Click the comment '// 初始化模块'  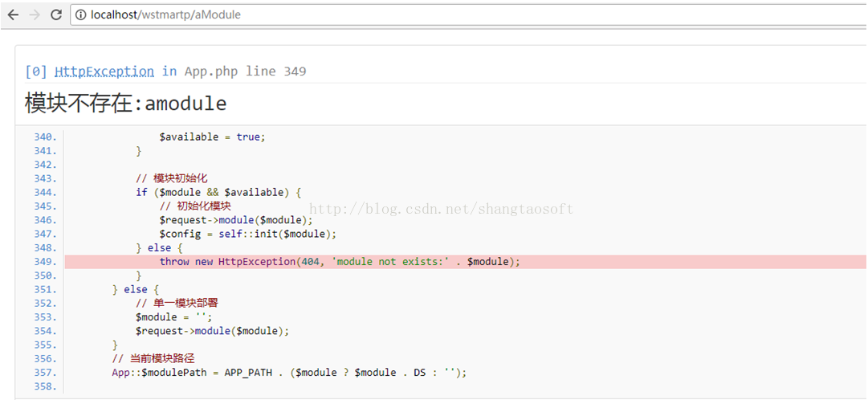[x=195, y=206]
